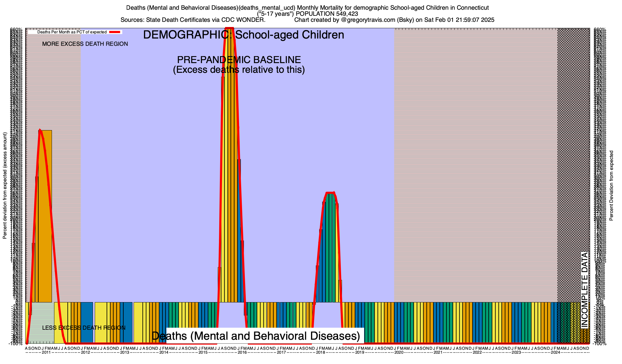Click the 'POPULATION 549,423' text in header
Screen dimensions: 622x364
(327, 14)
